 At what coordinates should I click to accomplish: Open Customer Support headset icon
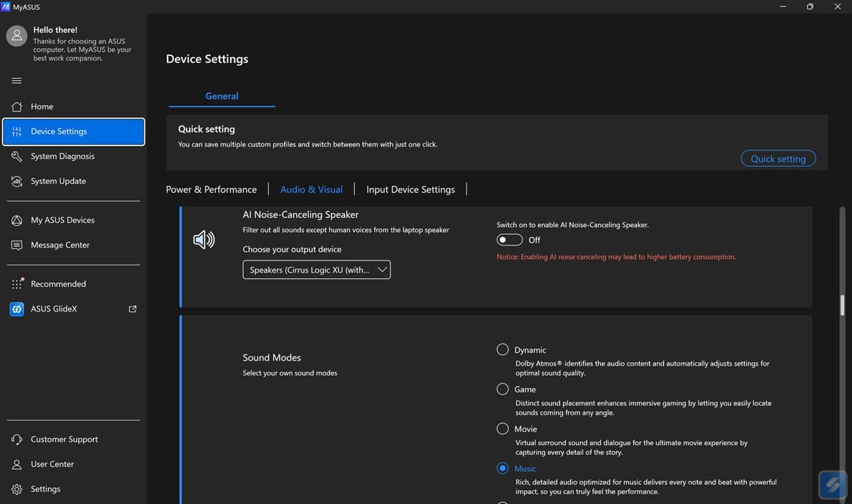coord(17,439)
